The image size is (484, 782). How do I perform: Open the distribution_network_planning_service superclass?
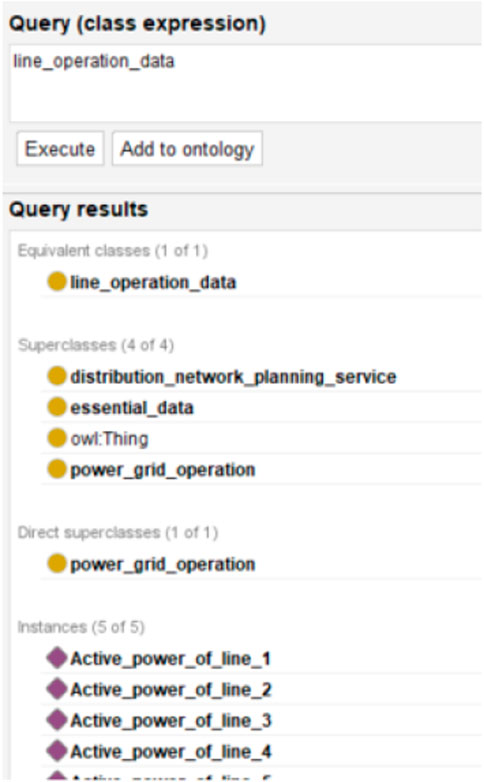[x=233, y=377]
